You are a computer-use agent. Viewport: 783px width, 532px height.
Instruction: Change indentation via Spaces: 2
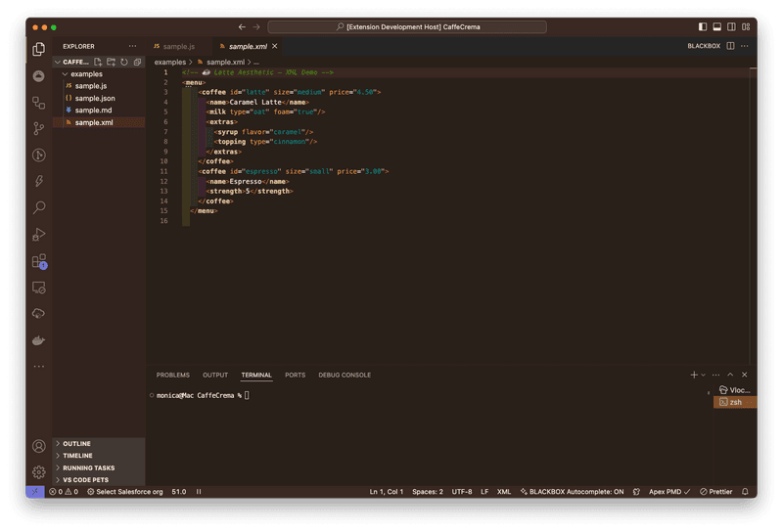428,492
